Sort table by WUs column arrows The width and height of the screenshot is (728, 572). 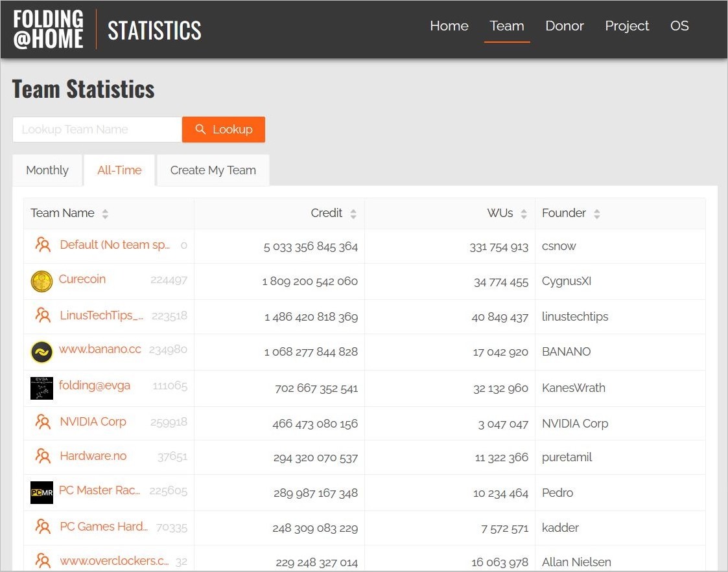tap(524, 214)
